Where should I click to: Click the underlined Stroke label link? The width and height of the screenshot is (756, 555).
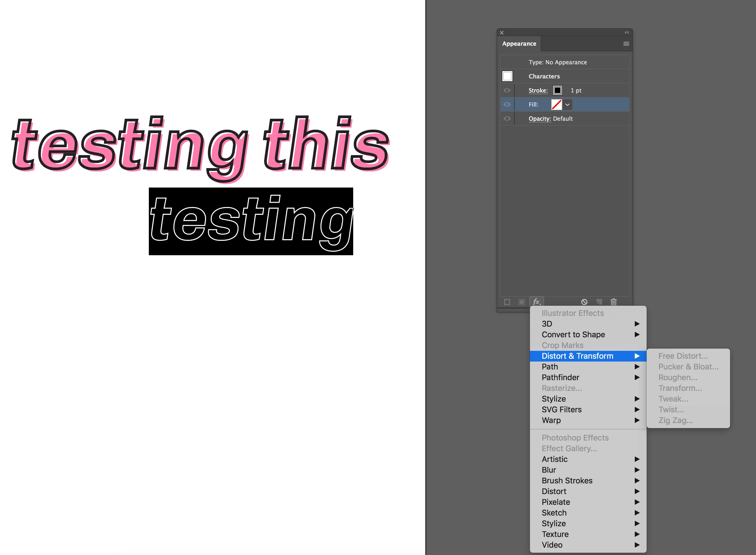[538, 90]
